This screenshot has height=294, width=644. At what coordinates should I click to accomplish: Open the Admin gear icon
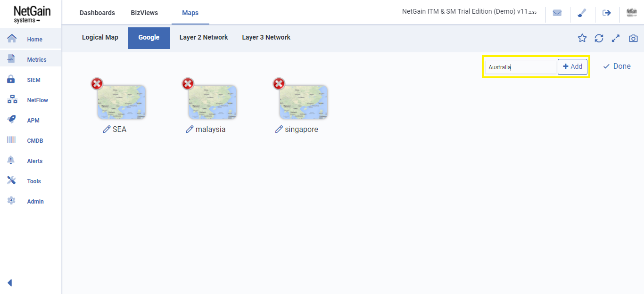11,201
